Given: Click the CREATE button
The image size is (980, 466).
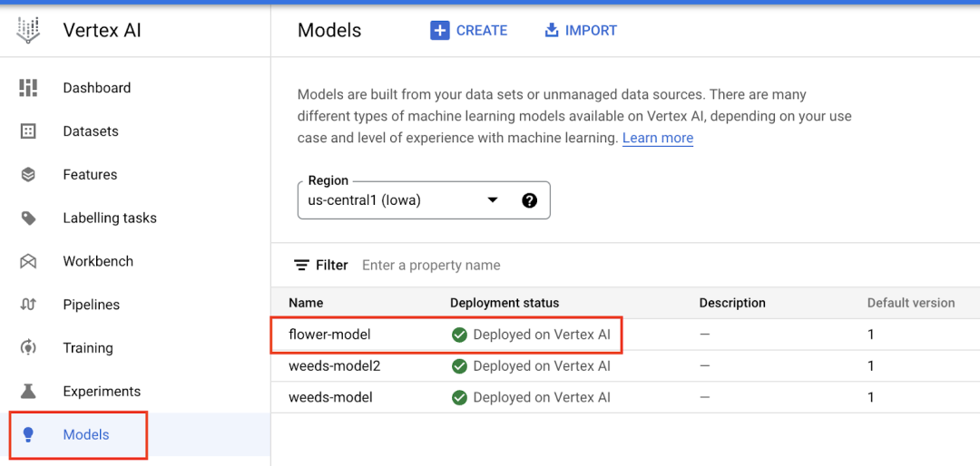Looking at the screenshot, I should (x=469, y=31).
